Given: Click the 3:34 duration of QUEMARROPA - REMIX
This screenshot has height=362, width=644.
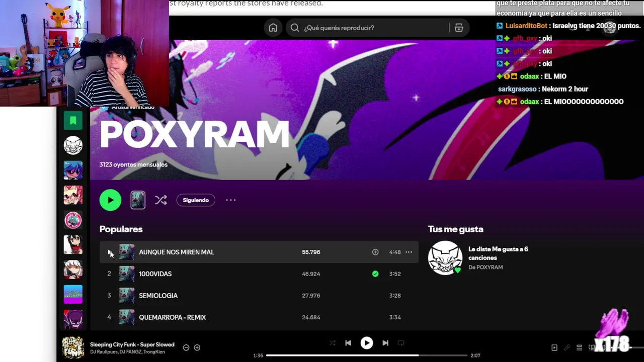Looking at the screenshot, I should tap(395, 317).
